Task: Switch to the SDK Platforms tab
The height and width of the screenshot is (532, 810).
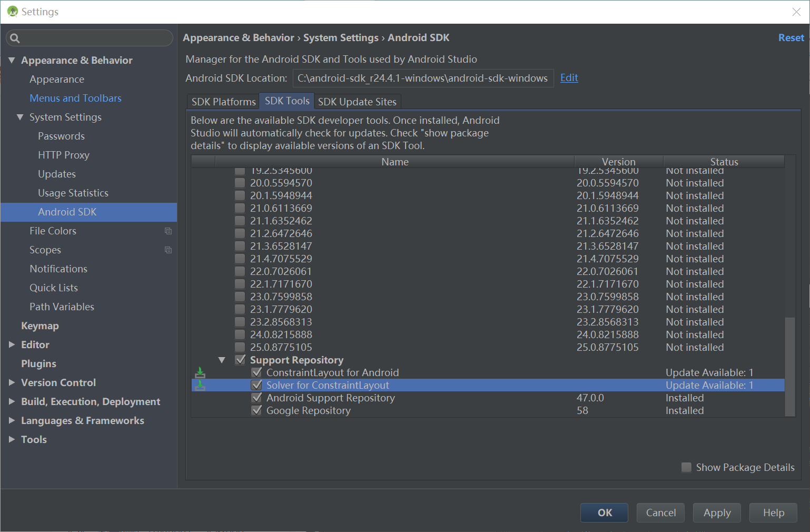Action: 223,102
